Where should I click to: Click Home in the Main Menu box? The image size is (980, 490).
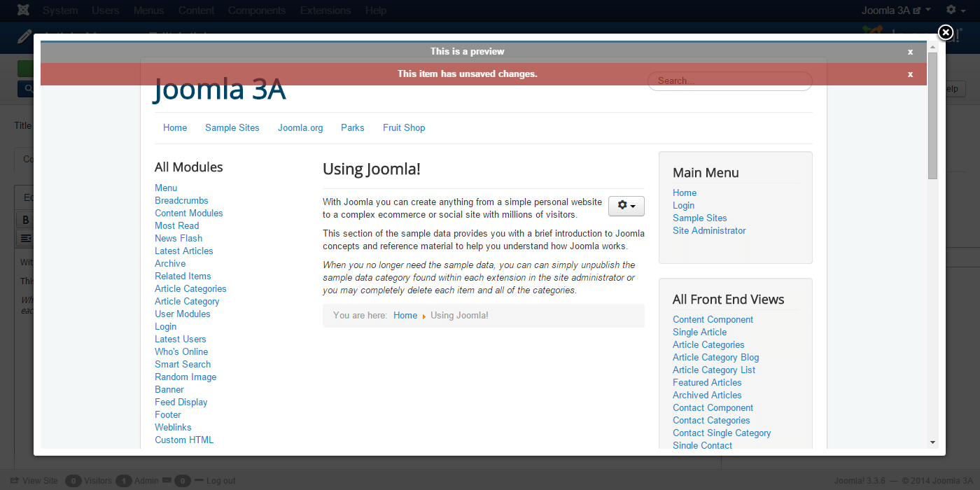[x=685, y=193]
